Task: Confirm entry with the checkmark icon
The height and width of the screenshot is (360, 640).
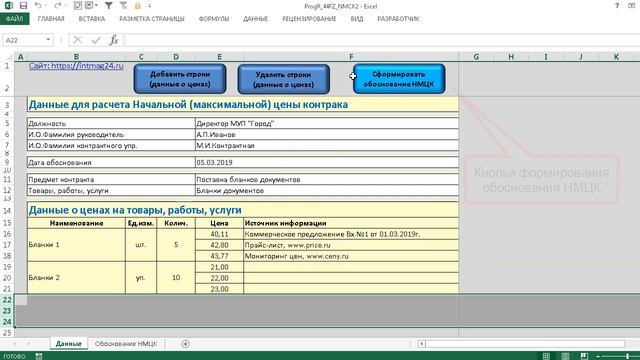Action: [96, 40]
